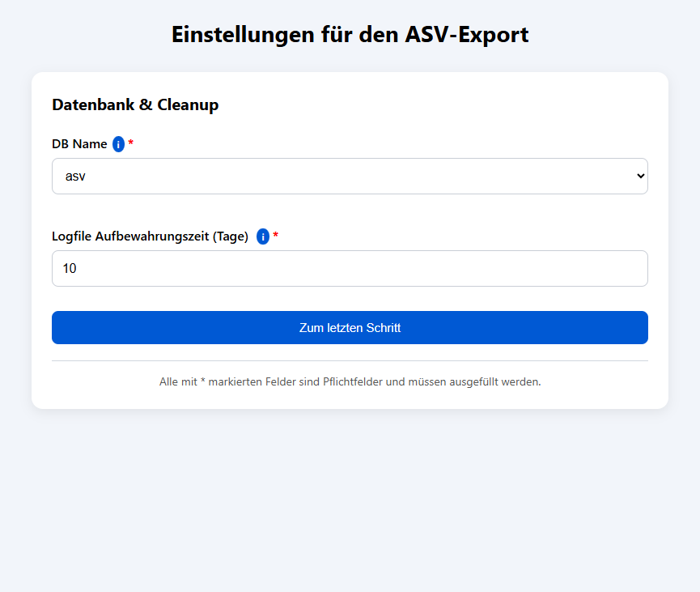Click the chevron on the DB Name selector
Image resolution: width=700 pixels, height=592 pixels.
click(638, 176)
